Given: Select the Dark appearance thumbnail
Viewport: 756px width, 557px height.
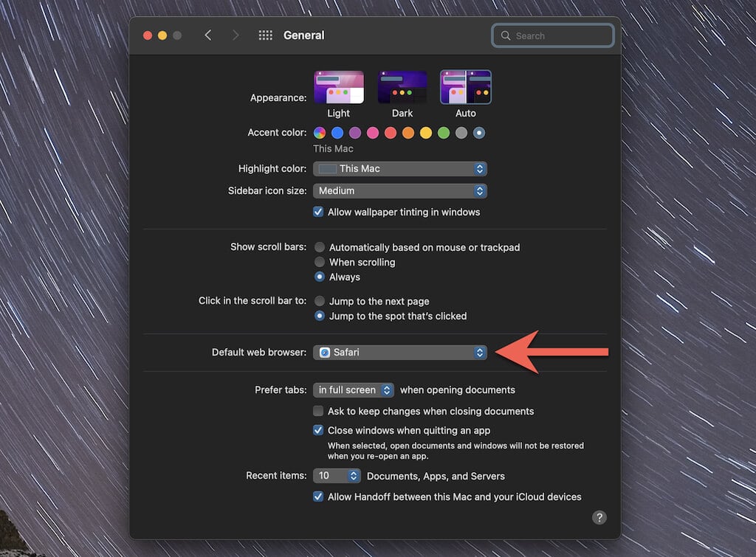Looking at the screenshot, I should tap(402, 87).
